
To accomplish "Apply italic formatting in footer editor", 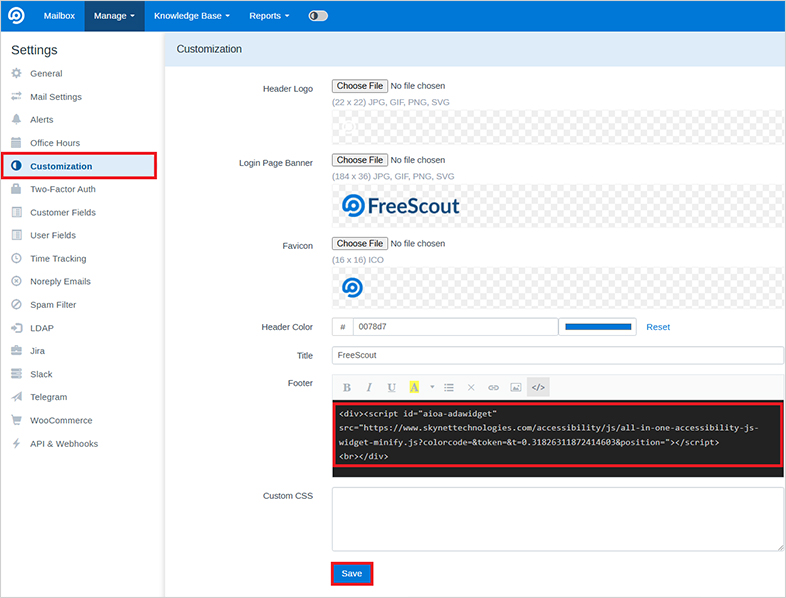I will 369,387.
